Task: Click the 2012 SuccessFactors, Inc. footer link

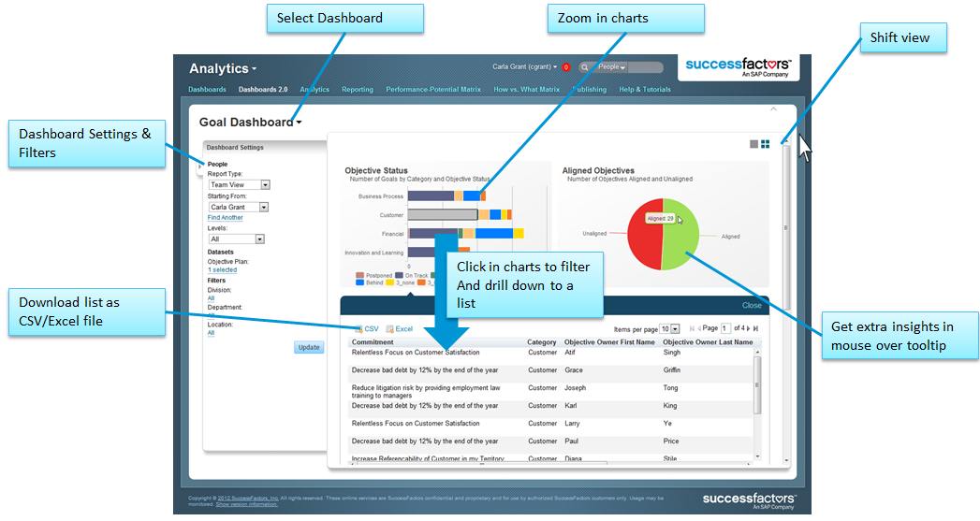Action: click(248, 499)
